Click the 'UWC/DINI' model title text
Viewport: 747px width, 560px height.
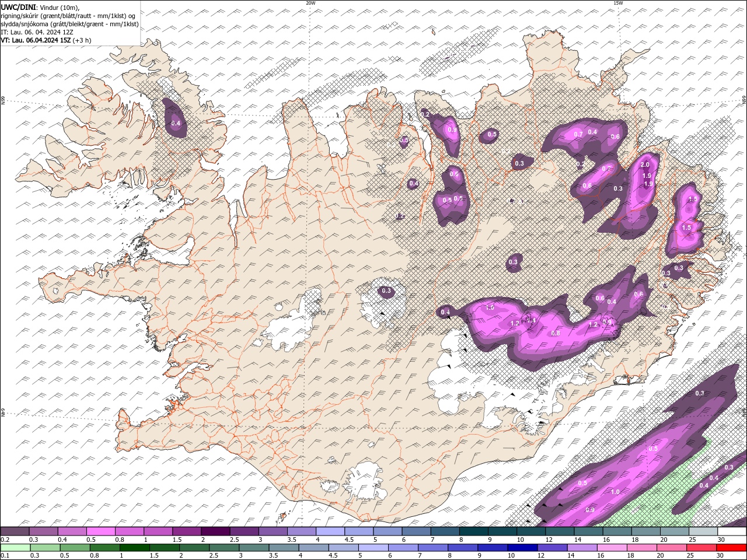coord(18,7)
